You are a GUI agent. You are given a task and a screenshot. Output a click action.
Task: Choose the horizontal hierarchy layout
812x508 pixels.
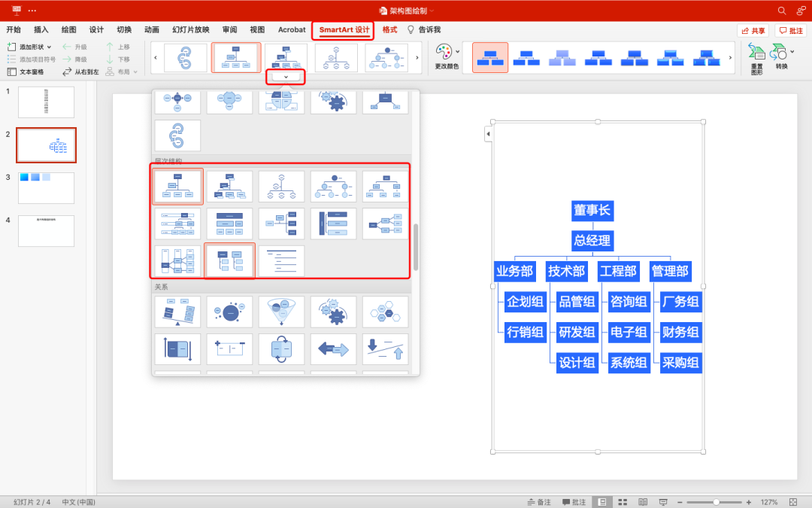coord(385,224)
